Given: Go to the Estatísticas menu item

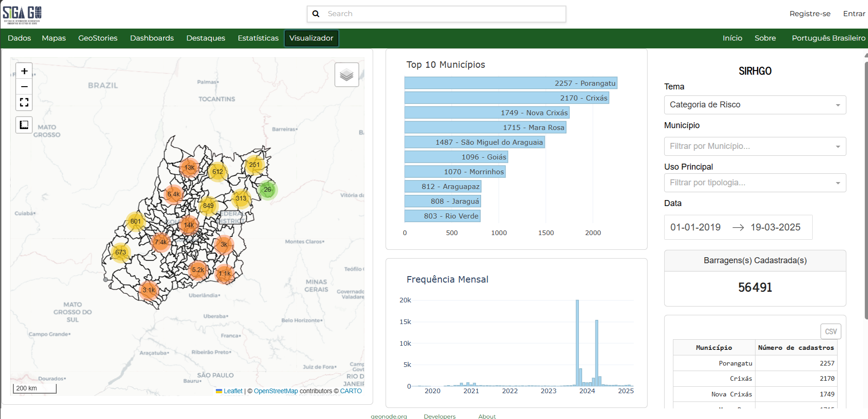Looking at the screenshot, I should (258, 38).
